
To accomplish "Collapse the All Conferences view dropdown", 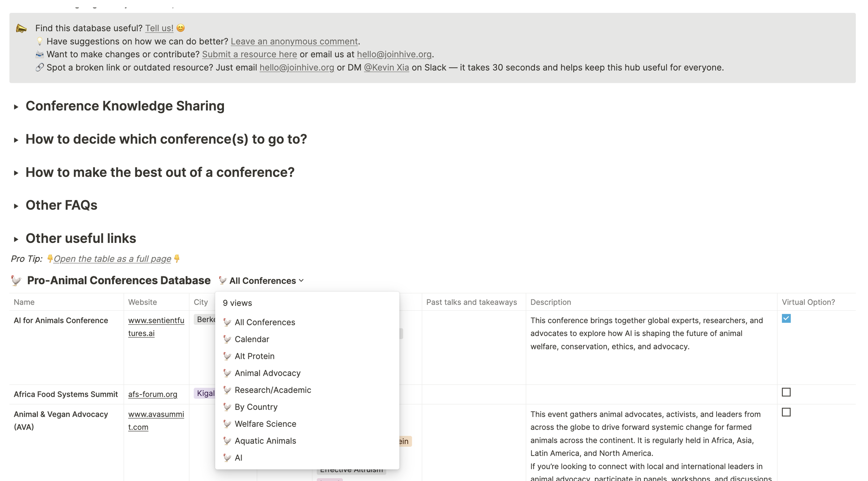I will pos(261,280).
